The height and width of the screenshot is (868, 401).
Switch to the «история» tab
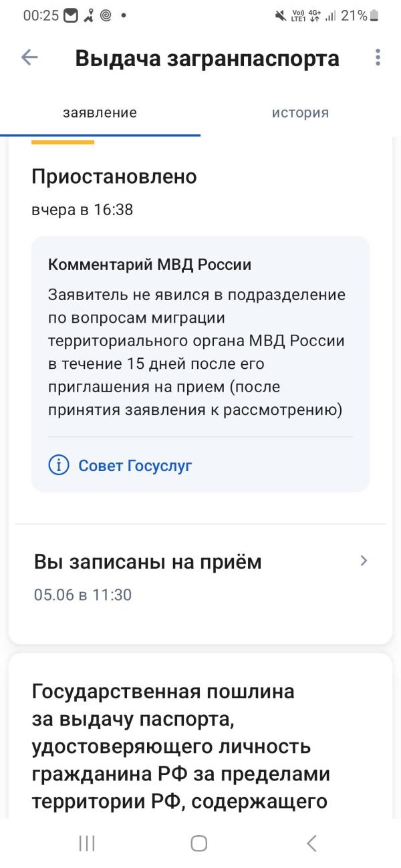click(300, 113)
